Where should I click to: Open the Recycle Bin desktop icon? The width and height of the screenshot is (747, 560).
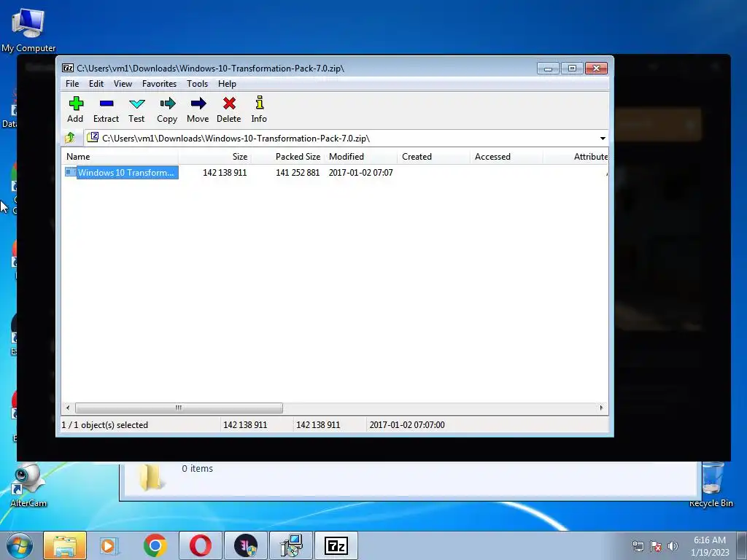(711, 485)
